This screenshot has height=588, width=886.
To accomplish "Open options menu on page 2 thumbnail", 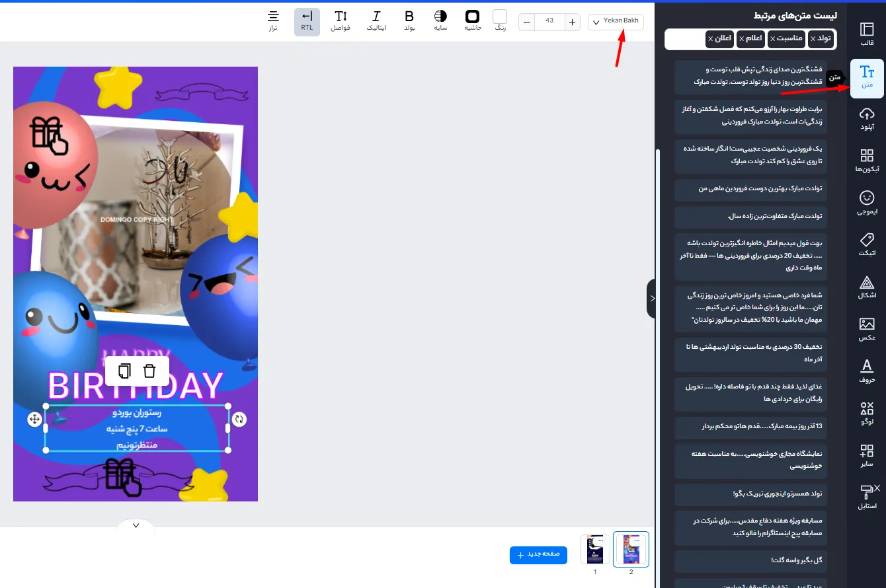I will coord(636,541).
